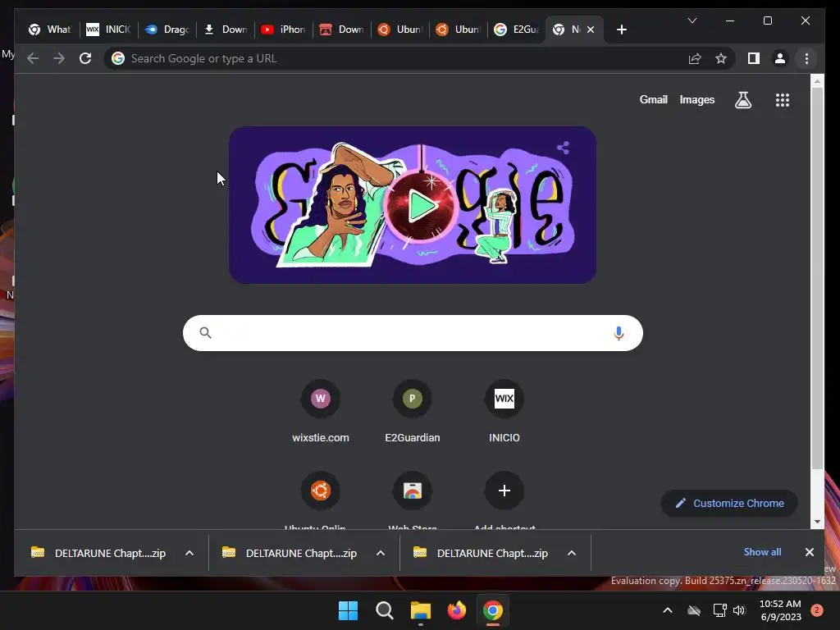The image size is (840, 630).
Task: Start voice search with the microphone
Action: 619,333
